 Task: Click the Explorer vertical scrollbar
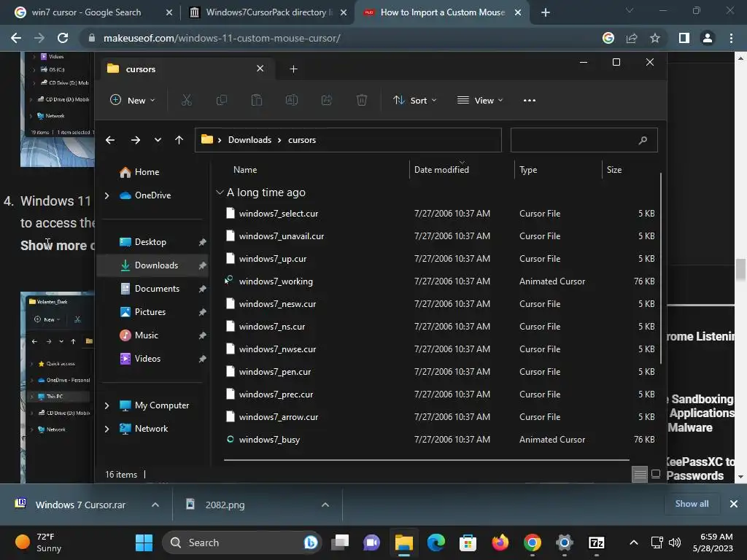pos(661,269)
